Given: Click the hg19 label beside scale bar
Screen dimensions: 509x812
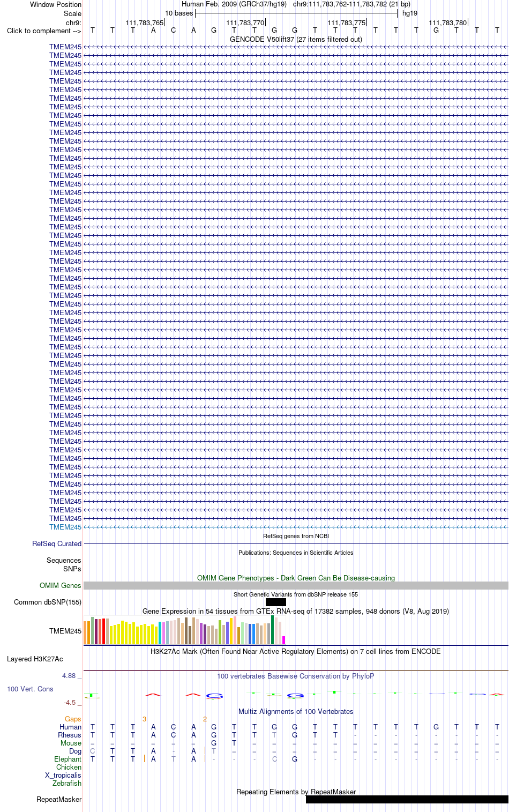Looking at the screenshot, I should [x=410, y=13].
